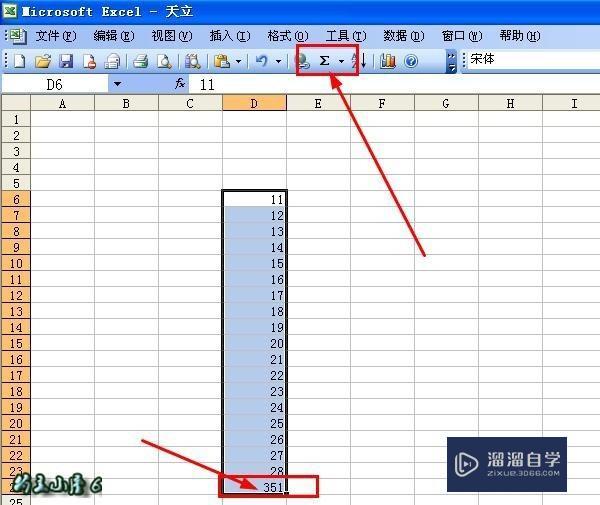Select row 10 header
The width and height of the screenshot is (600, 505).
[16, 263]
